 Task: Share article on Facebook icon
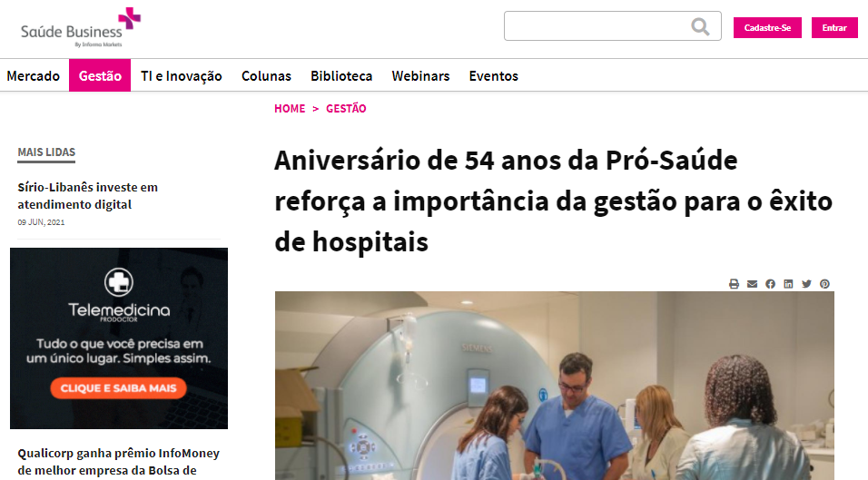pos(770,284)
